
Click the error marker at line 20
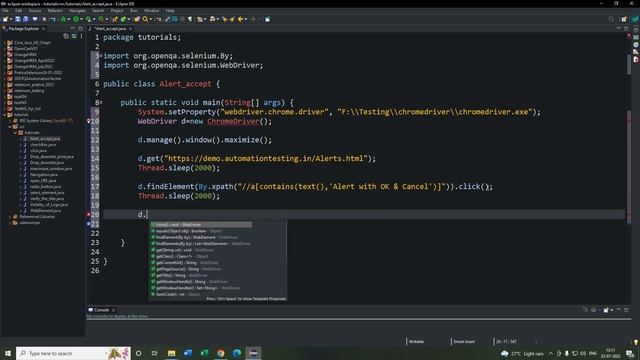[88, 214]
